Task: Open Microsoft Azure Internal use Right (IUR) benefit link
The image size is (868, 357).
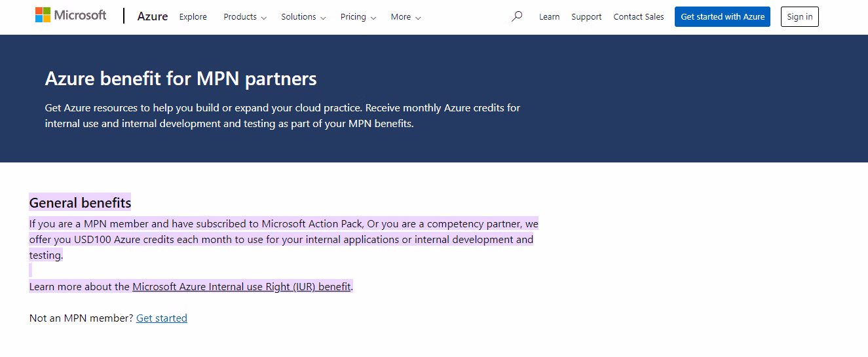Action: (242, 286)
